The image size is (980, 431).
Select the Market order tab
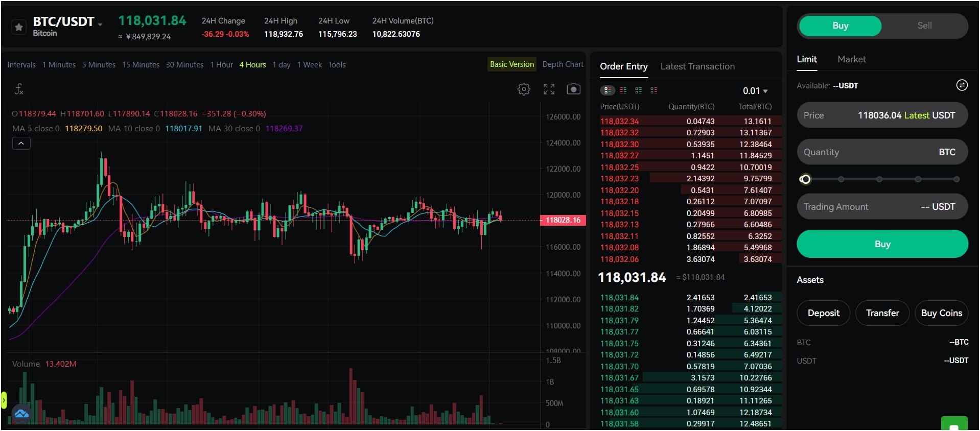[851, 59]
